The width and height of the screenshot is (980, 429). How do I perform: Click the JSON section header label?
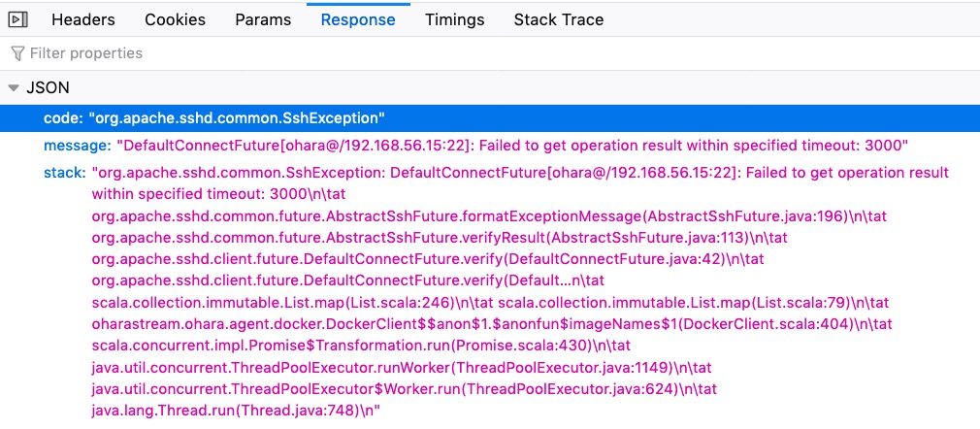pyautogui.click(x=48, y=88)
